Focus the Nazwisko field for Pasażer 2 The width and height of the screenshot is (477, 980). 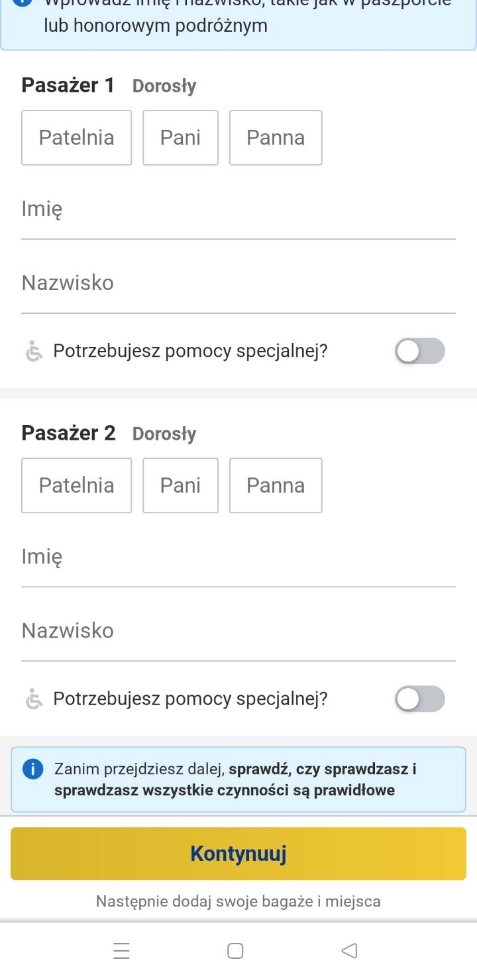[238, 638]
